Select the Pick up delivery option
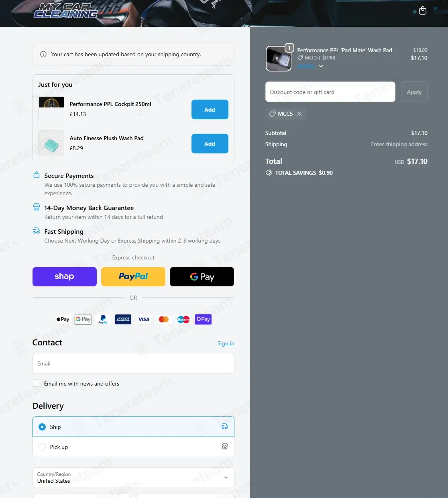 (x=42, y=447)
